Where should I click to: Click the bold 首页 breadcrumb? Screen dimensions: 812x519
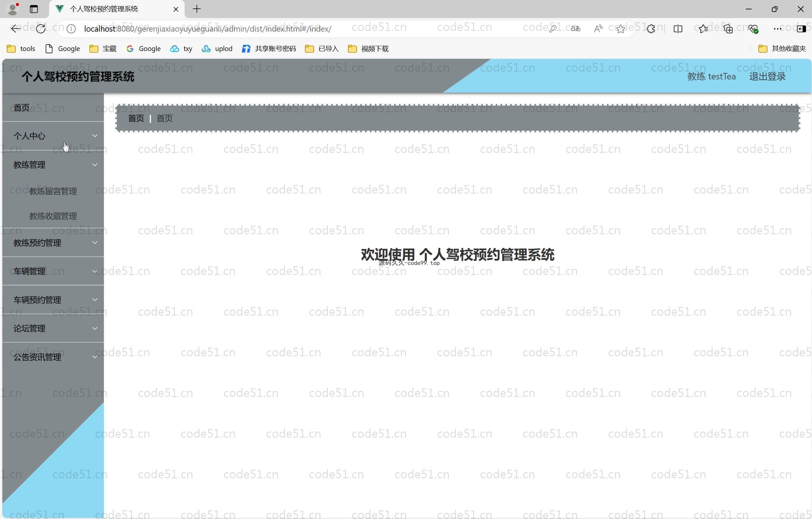tap(136, 118)
